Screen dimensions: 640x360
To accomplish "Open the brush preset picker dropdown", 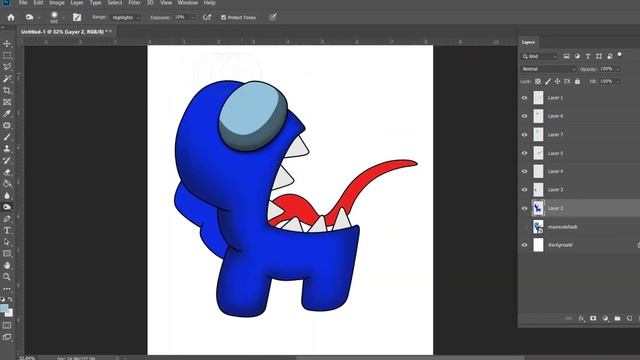I will click(x=63, y=18).
